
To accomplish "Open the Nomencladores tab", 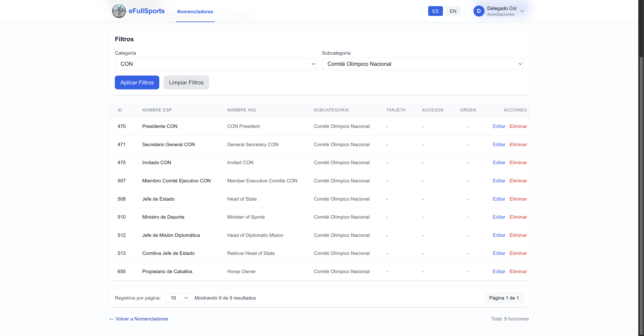I will tap(195, 12).
